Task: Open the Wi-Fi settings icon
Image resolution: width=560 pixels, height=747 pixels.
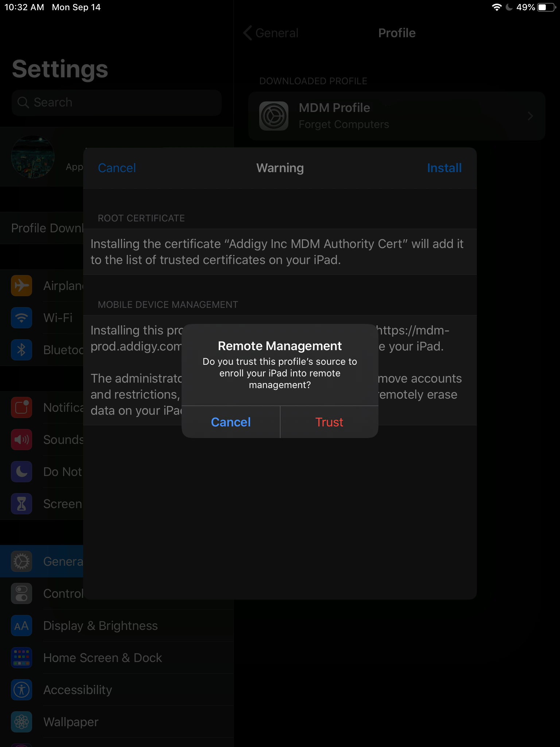Action: coord(22,318)
